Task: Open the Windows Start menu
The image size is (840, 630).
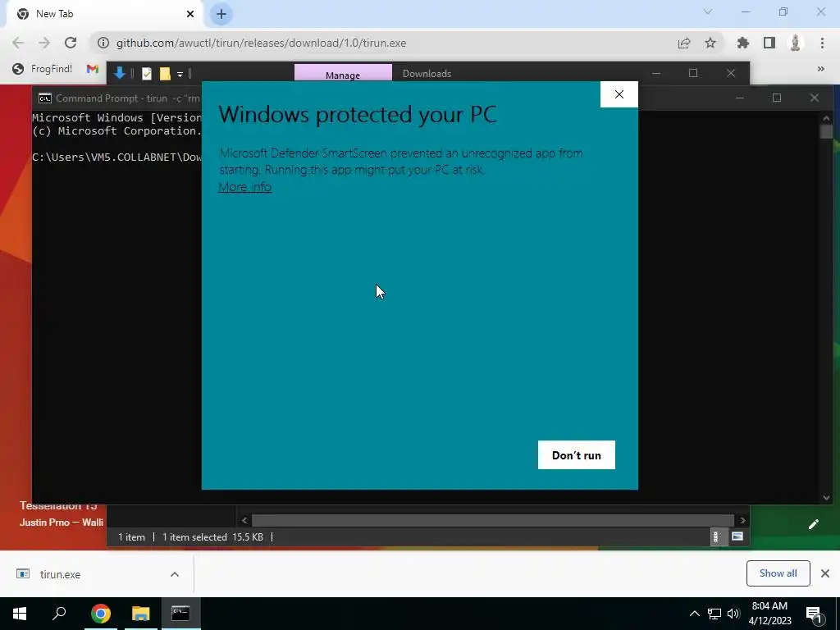Action: 20,614
